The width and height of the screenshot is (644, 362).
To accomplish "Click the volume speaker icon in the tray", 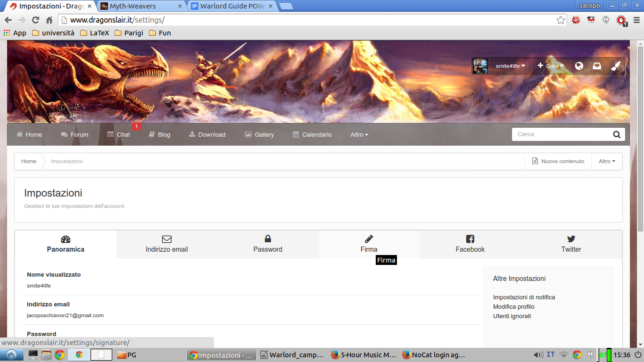I will point(538,354).
